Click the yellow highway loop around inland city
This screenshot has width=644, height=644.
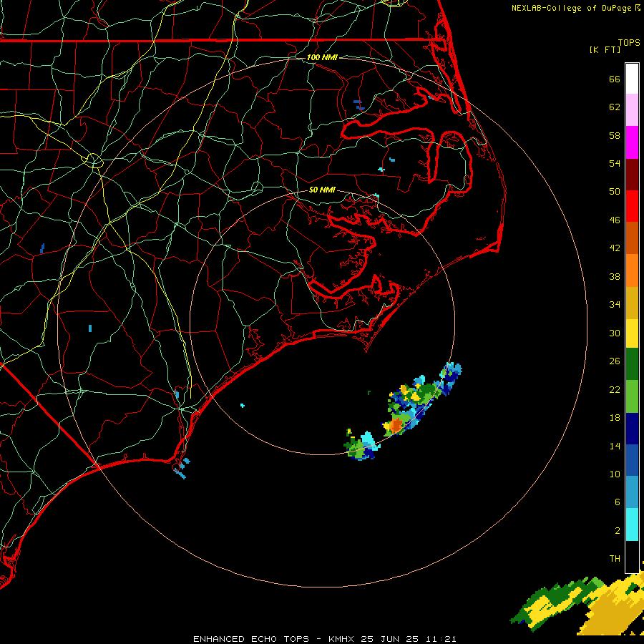tap(94, 160)
